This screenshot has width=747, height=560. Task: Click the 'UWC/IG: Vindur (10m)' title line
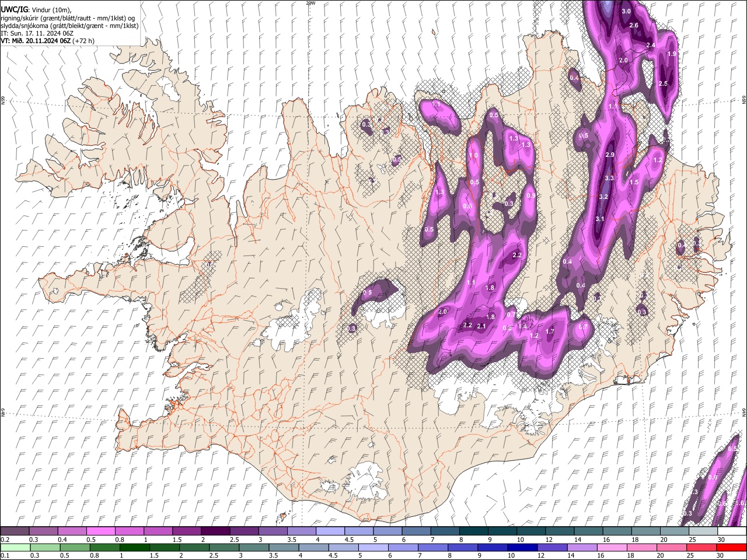pyautogui.click(x=36, y=10)
